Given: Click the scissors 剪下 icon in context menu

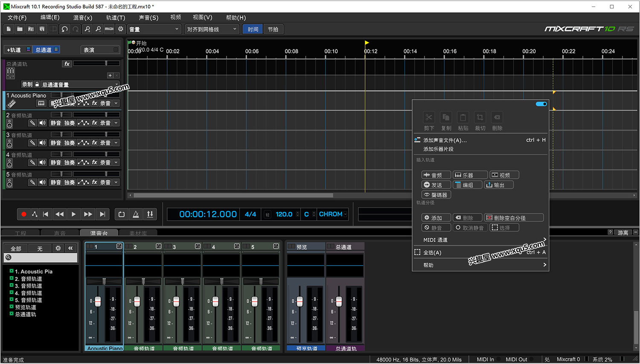Looking at the screenshot, I should coord(429,117).
